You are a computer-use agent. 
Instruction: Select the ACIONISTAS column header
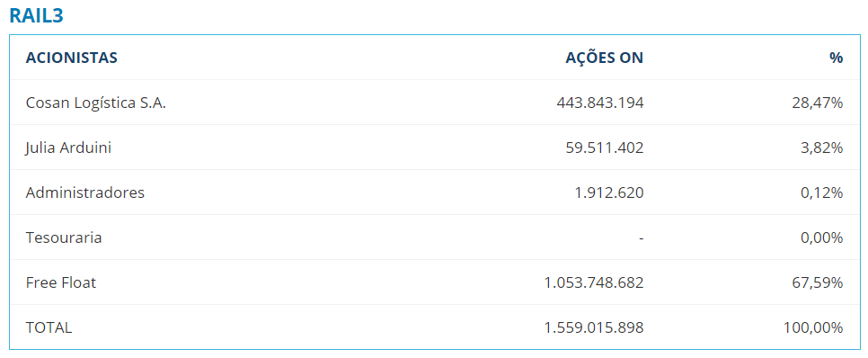[71, 58]
